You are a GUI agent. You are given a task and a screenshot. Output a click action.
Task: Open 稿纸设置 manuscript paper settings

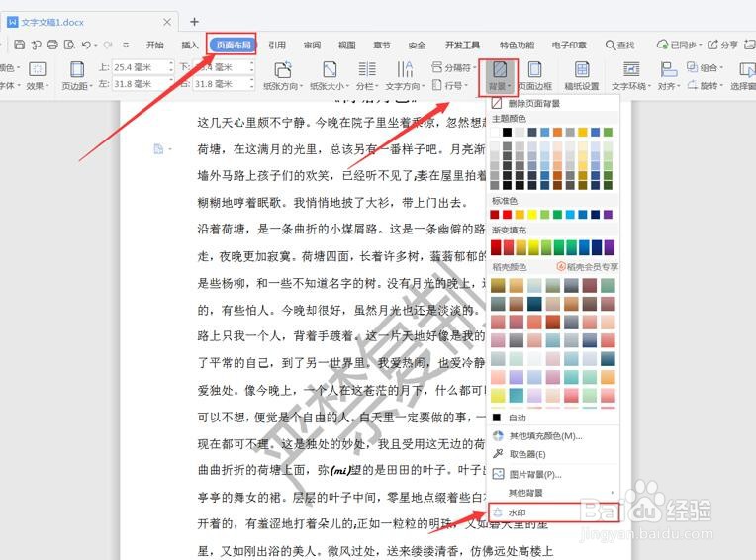[582, 76]
